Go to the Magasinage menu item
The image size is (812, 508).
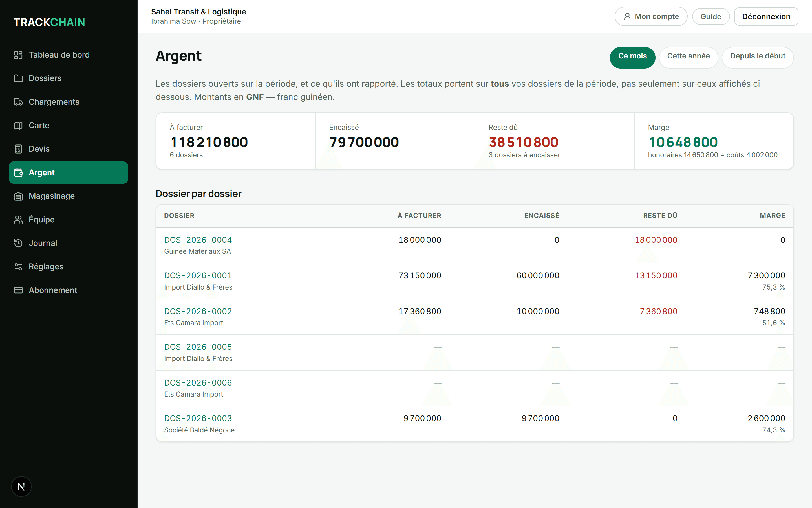69,196
